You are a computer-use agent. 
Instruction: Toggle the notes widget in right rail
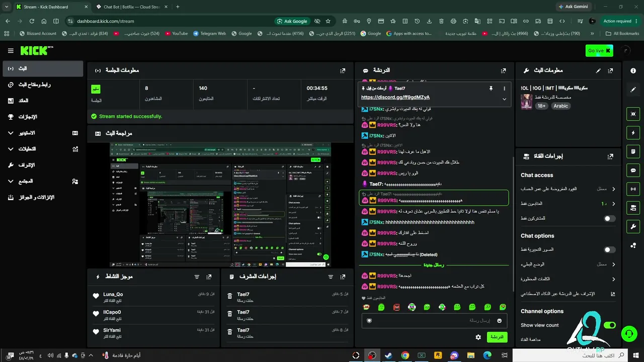[633, 151]
